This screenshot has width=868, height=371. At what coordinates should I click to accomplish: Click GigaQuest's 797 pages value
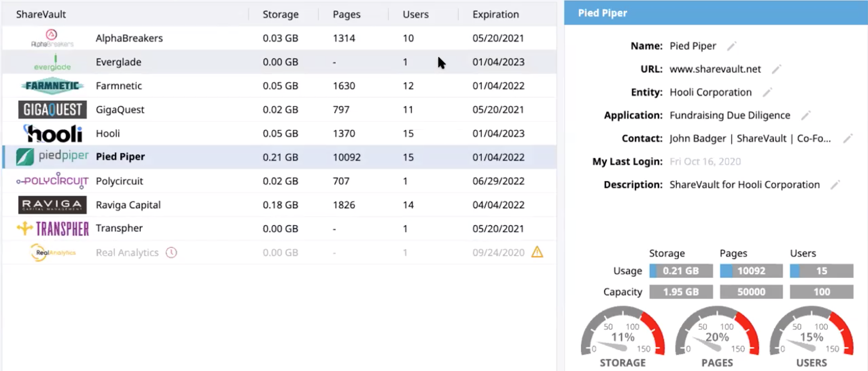pos(341,109)
